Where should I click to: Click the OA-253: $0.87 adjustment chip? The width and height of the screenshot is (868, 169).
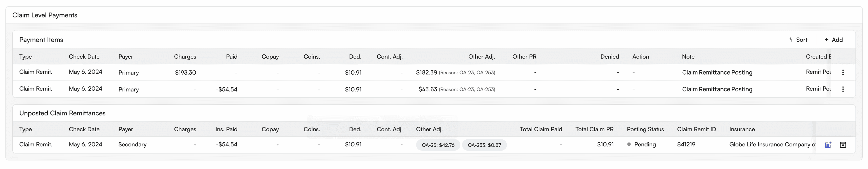484,145
